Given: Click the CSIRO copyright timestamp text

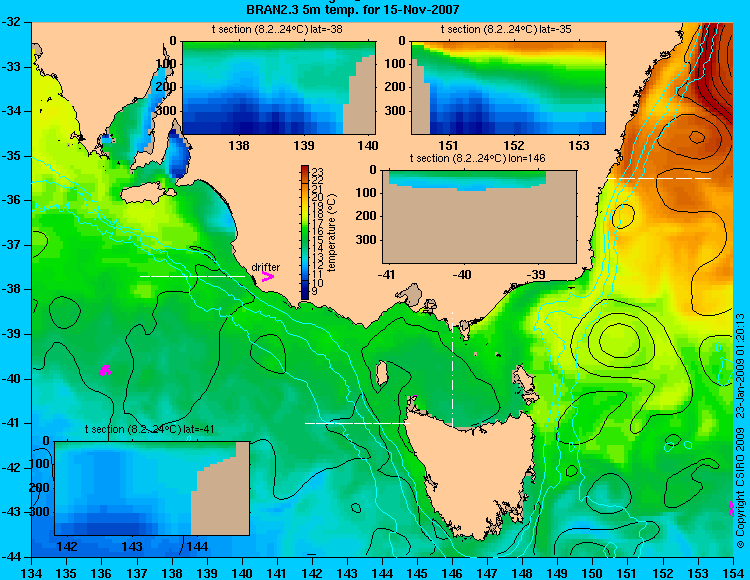Looking at the screenshot, I should (x=739, y=430).
